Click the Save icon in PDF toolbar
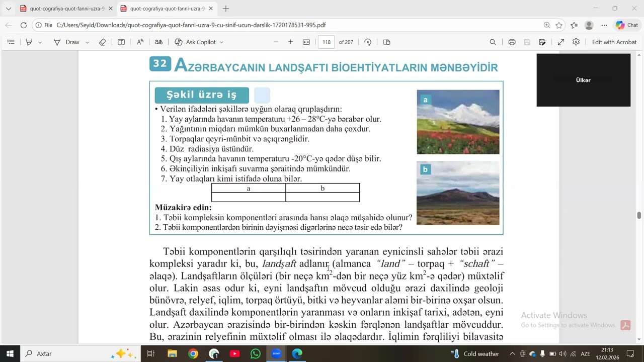 527,42
